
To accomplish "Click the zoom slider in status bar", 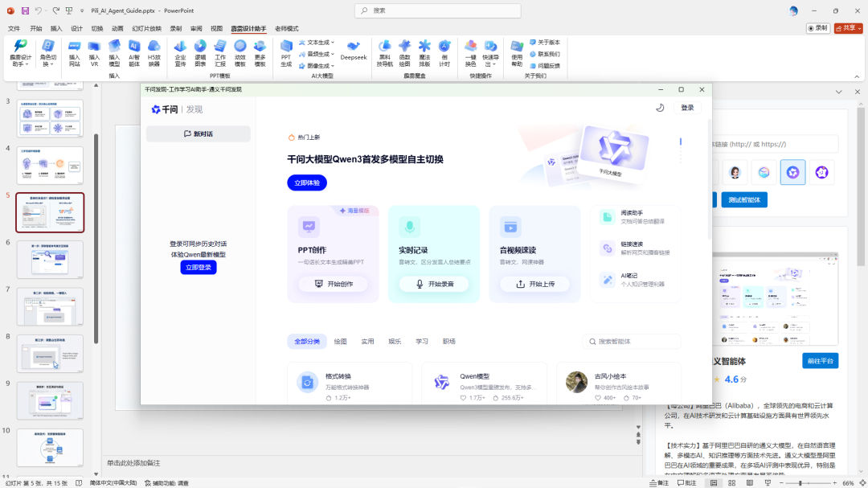I will [808, 483].
